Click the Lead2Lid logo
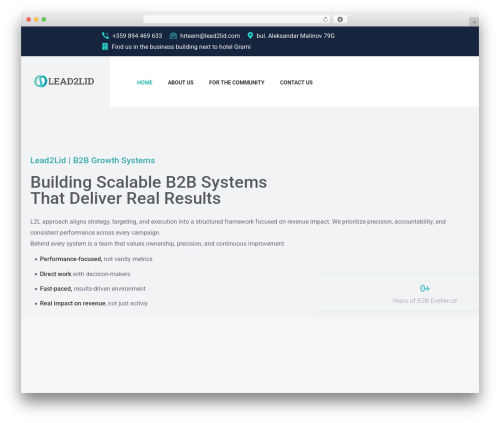 coord(64,81)
